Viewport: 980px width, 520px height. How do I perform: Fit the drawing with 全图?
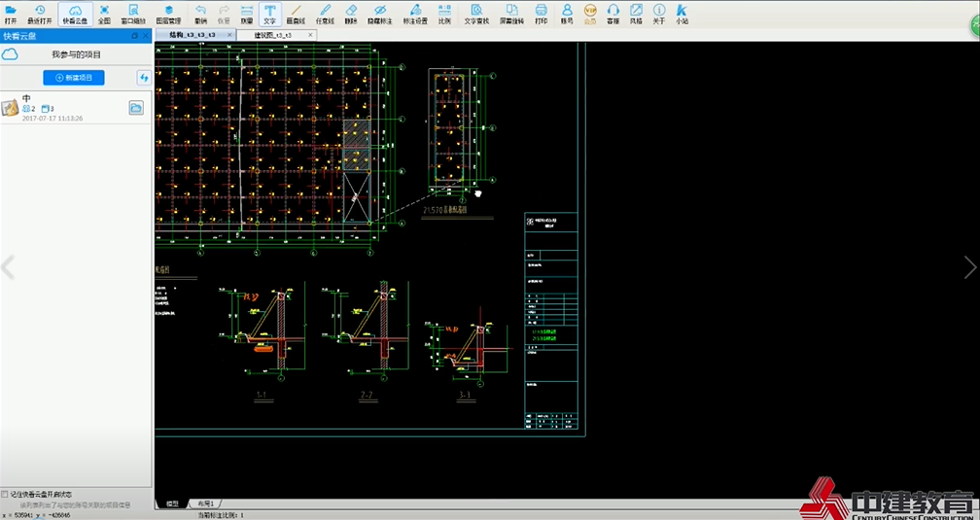(x=104, y=14)
